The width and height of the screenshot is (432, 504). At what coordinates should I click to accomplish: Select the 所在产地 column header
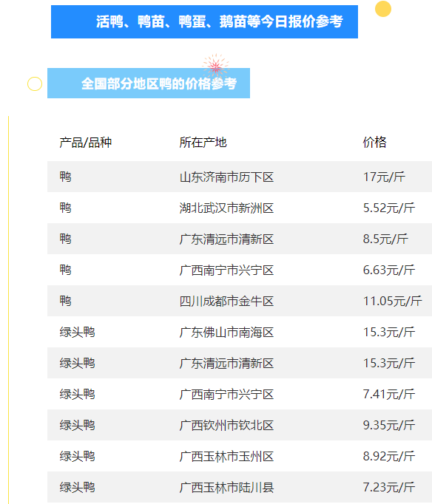(x=203, y=143)
